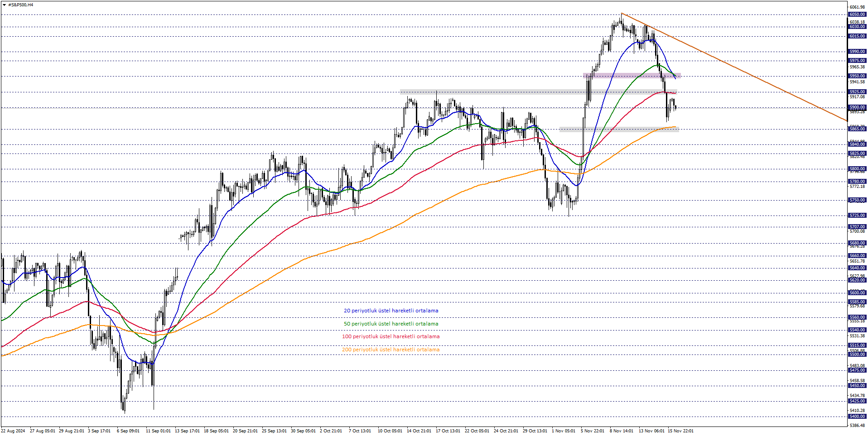Click the 5772.18 axis price value
The width and height of the screenshot is (868, 436).
click(858, 187)
